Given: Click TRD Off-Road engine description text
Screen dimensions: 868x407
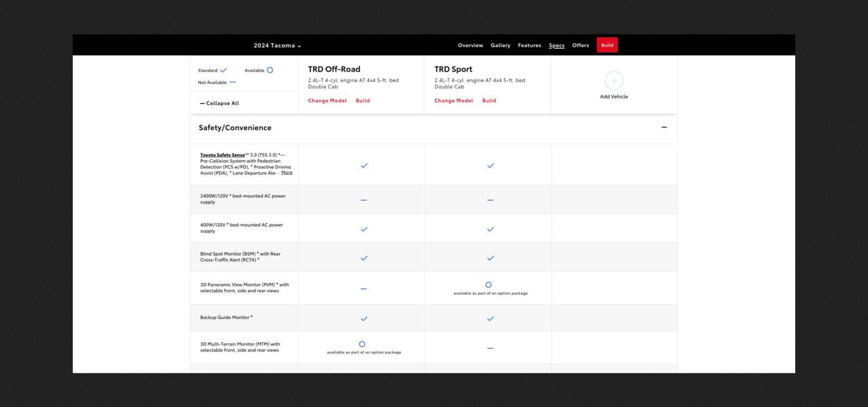Looking at the screenshot, I should [353, 84].
